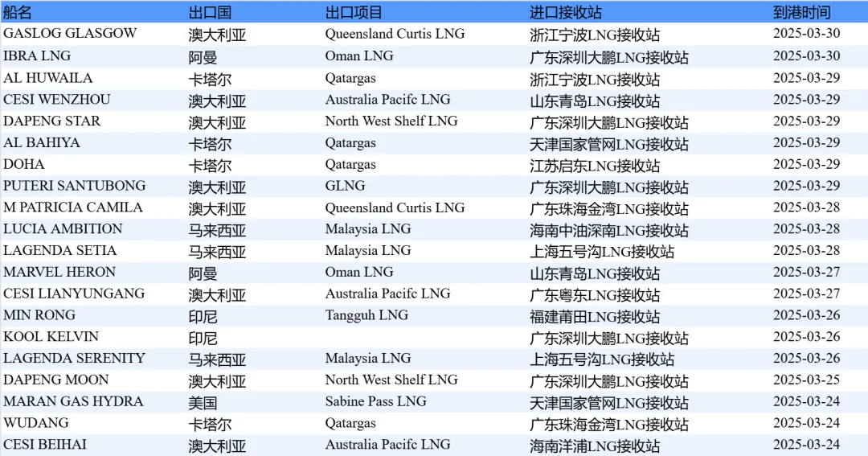Click 马来西亚 in the LUCIA AMBITION row
Viewport: 868px width, 456px height.
217,230
